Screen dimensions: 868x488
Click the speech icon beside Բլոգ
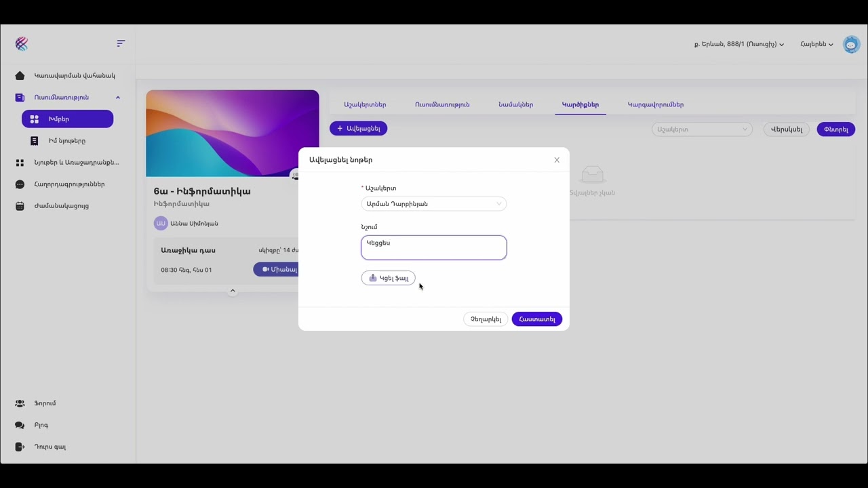pyautogui.click(x=20, y=425)
